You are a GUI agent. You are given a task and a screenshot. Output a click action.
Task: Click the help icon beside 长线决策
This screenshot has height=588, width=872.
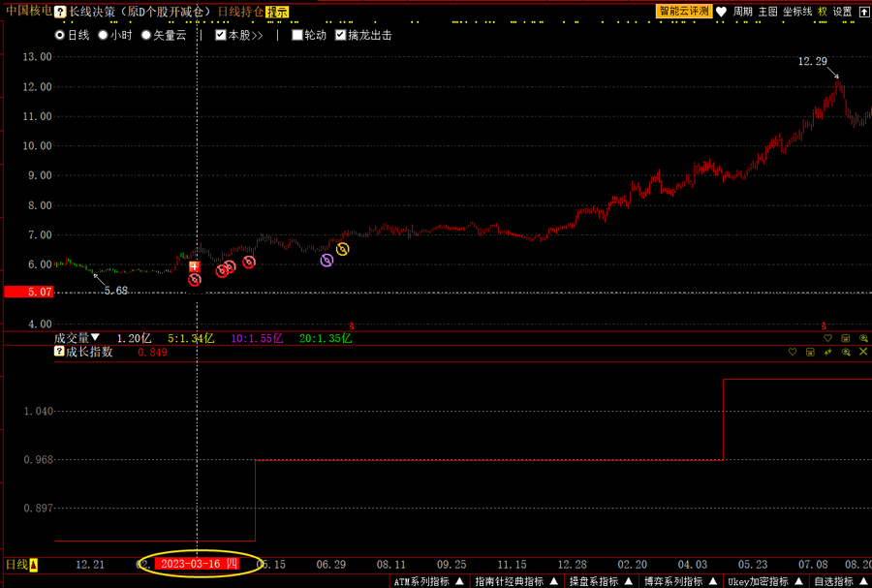(60, 12)
